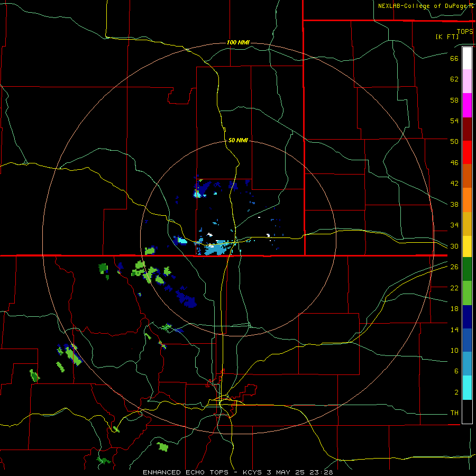The width and height of the screenshot is (476, 476).
Task: Click the 50 legend value
Action: pyautogui.click(x=454, y=141)
